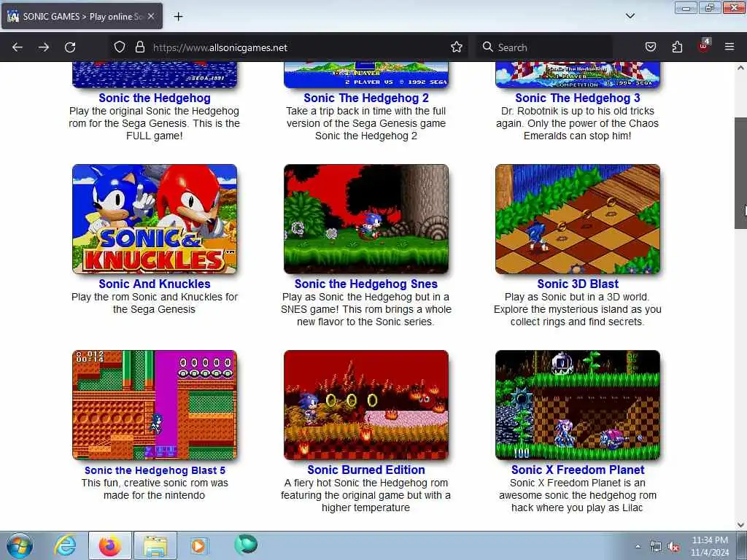This screenshot has width=747, height=560.
Task: Open the media player taskbar icon
Action: 198,545
